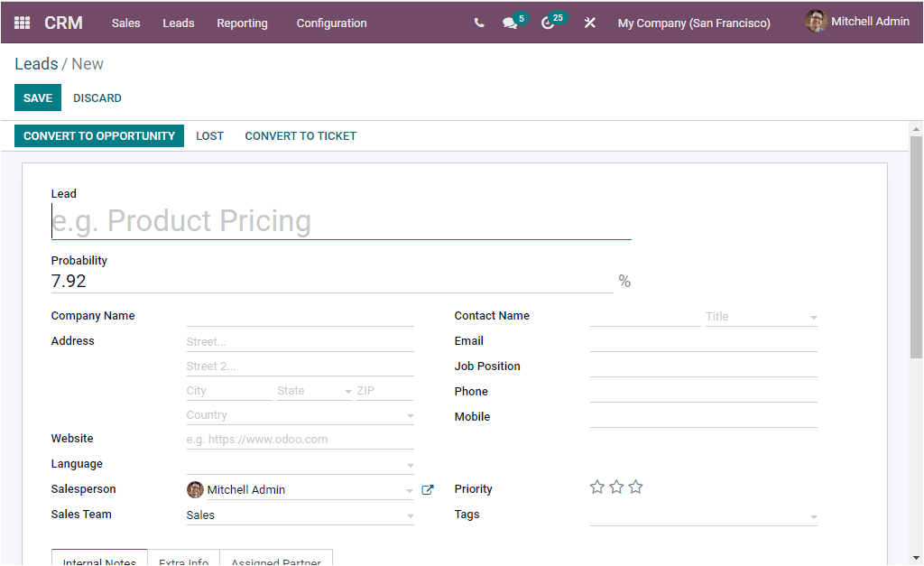Image resolution: width=924 pixels, height=566 pixels.
Task: Open the messages conversations panel
Action: point(511,23)
